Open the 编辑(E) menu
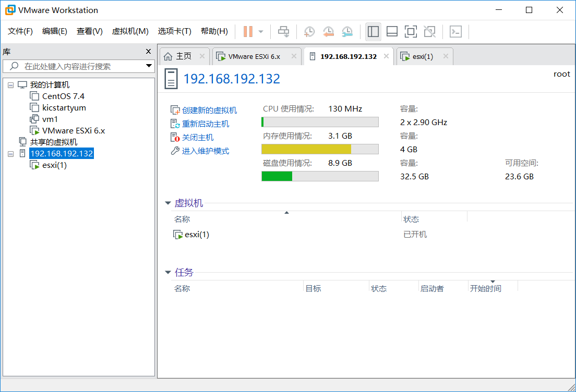Image resolution: width=576 pixels, height=392 pixels. [x=54, y=31]
